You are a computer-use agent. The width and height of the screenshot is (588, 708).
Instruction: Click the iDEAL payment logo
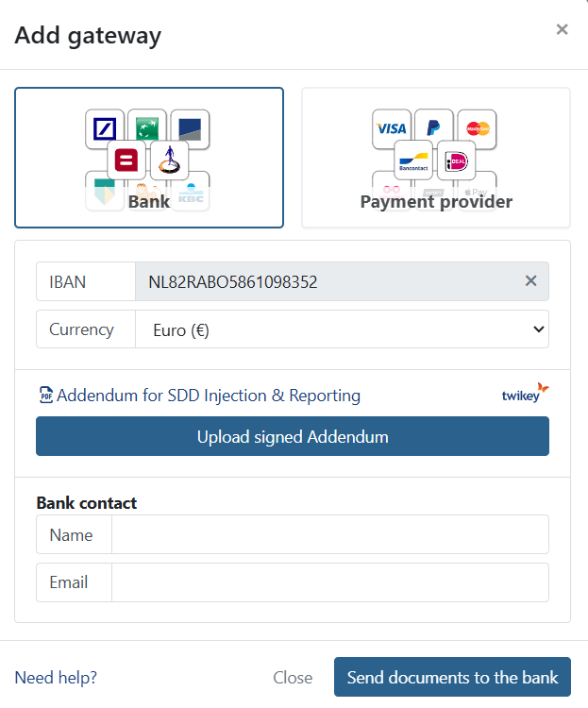456,161
